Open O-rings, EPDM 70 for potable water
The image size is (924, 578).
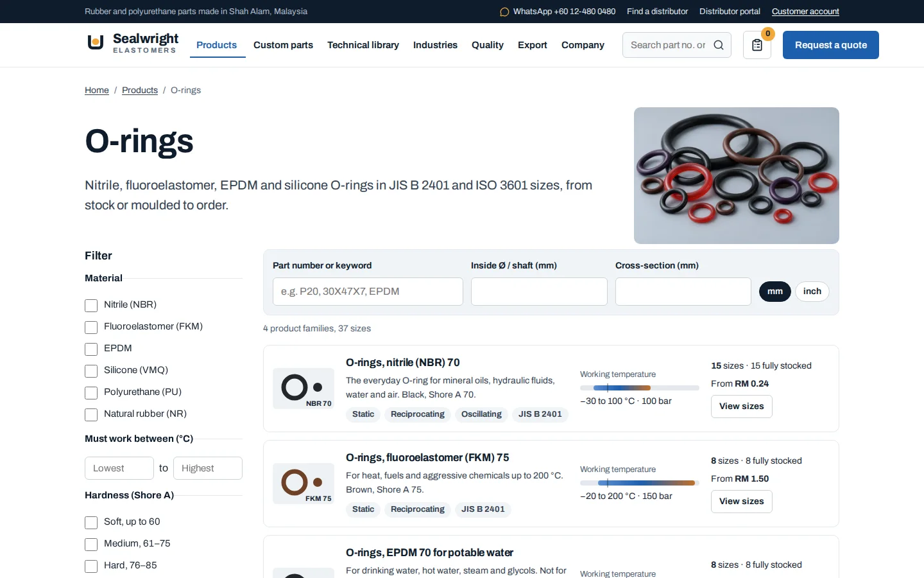(x=429, y=552)
